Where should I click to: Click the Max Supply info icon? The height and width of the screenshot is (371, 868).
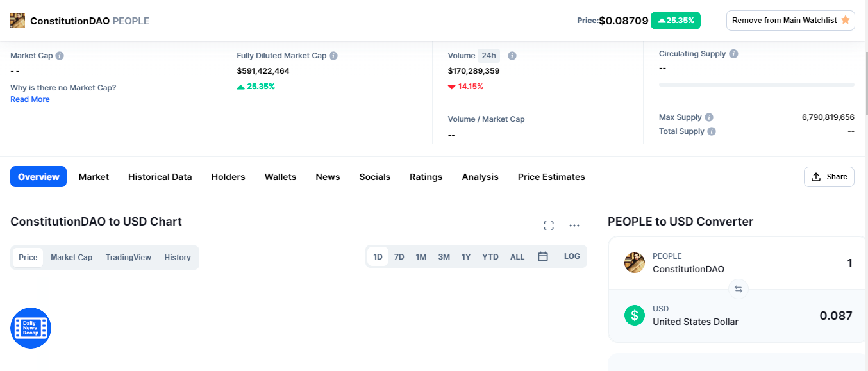tap(709, 117)
